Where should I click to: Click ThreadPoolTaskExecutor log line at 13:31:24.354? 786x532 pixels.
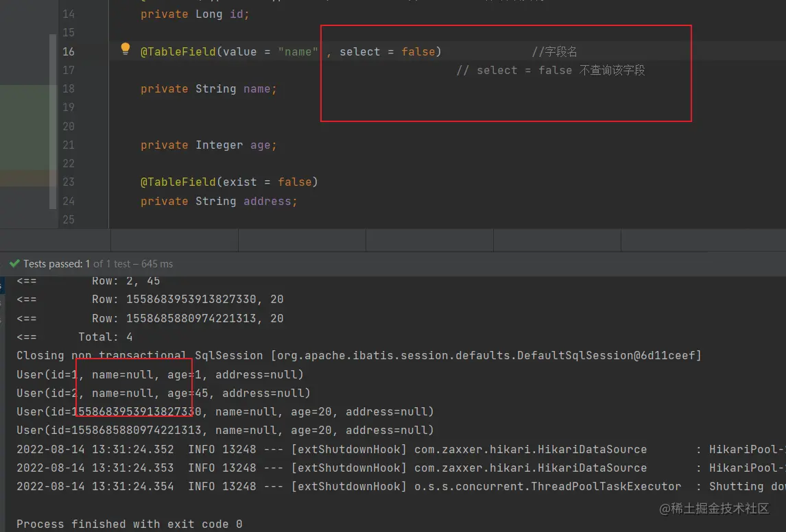pos(401,487)
